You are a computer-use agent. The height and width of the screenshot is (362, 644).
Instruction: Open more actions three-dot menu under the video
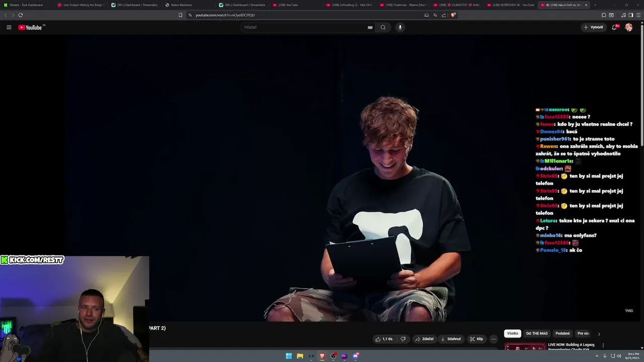pos(494,339)
